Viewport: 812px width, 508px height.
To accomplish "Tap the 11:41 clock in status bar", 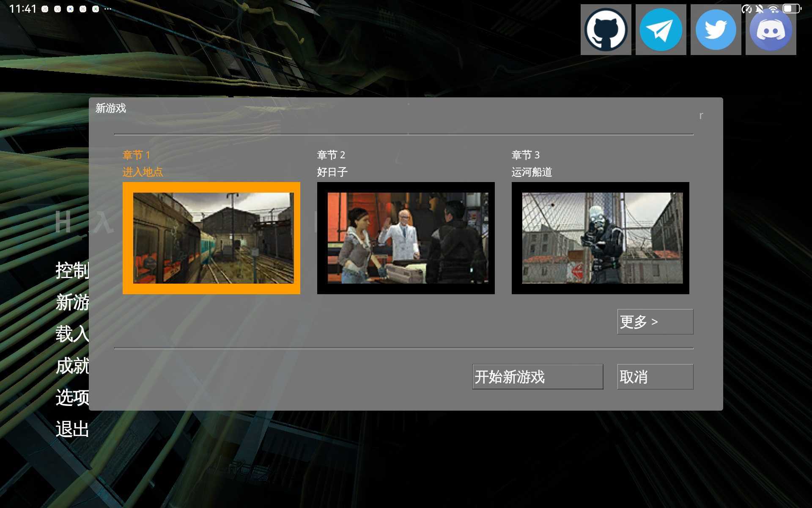I will click(x=23, y=9).
